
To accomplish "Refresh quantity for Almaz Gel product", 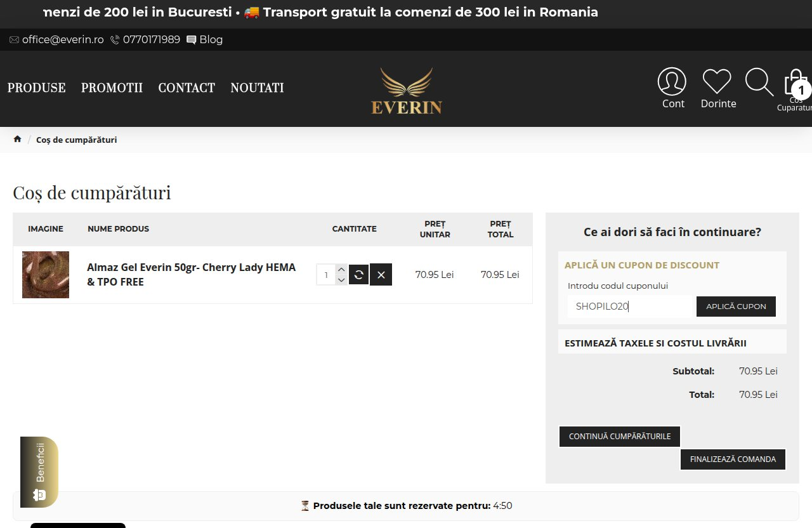I will point(358,274).
